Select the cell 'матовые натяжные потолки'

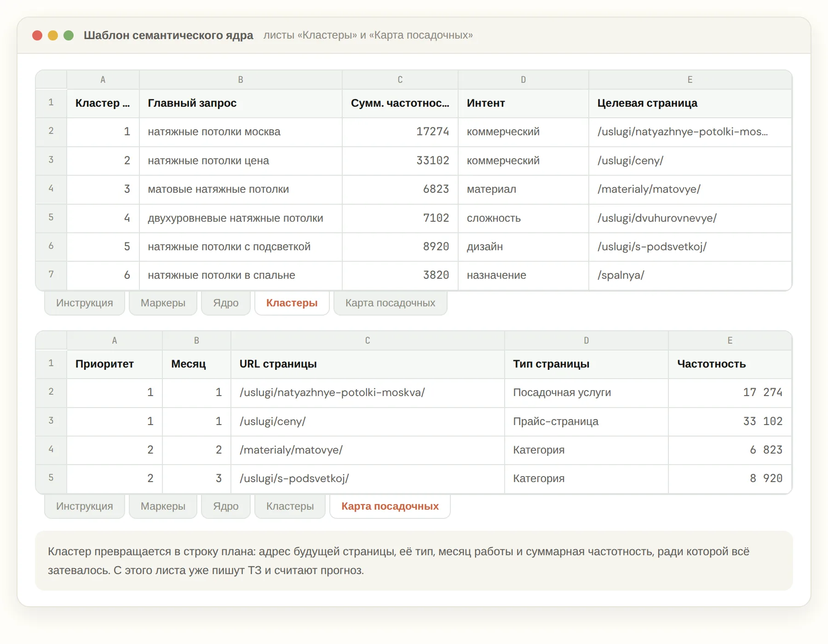[x=241, y=190]
